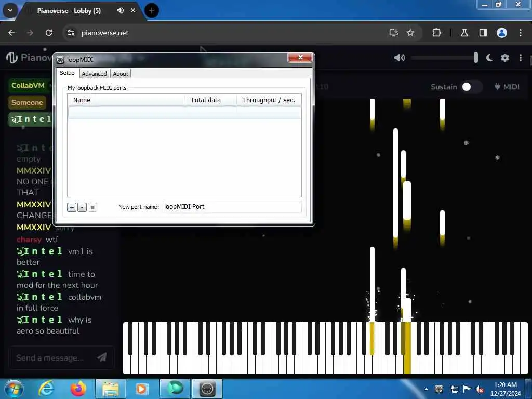Open a new browser tab
This screenshot has width=532, height=399.
pyautogui.click(x=152, y=10)
